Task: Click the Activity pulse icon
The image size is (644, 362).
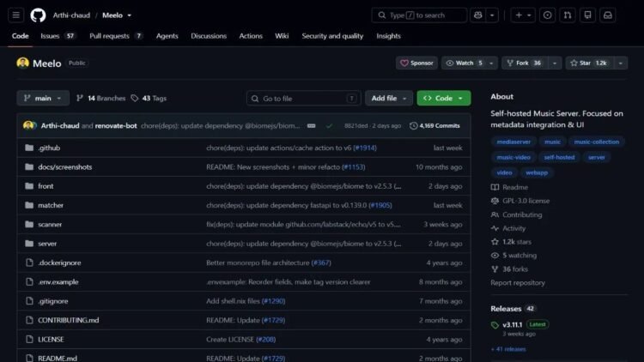Action: pos(495,228)
